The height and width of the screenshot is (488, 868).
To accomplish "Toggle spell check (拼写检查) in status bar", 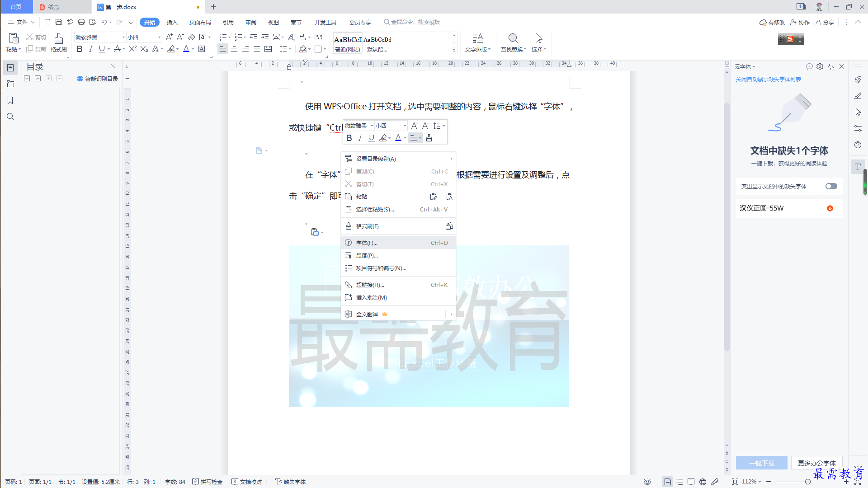I will pyautogui.click(x=208, y=482).
